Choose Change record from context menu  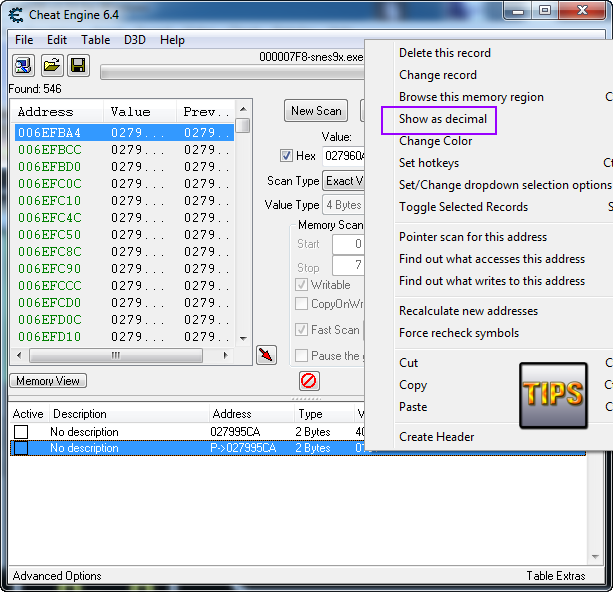click(x=437, y=75)
